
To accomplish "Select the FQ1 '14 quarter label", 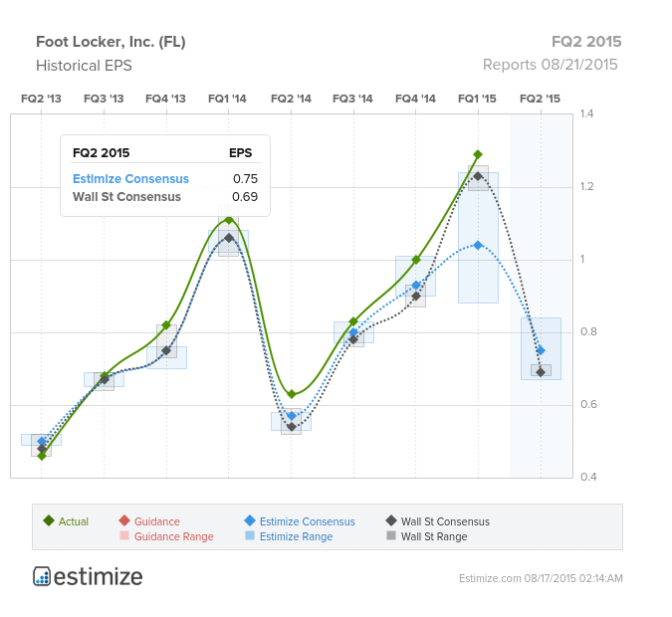I will pos(227,99).
